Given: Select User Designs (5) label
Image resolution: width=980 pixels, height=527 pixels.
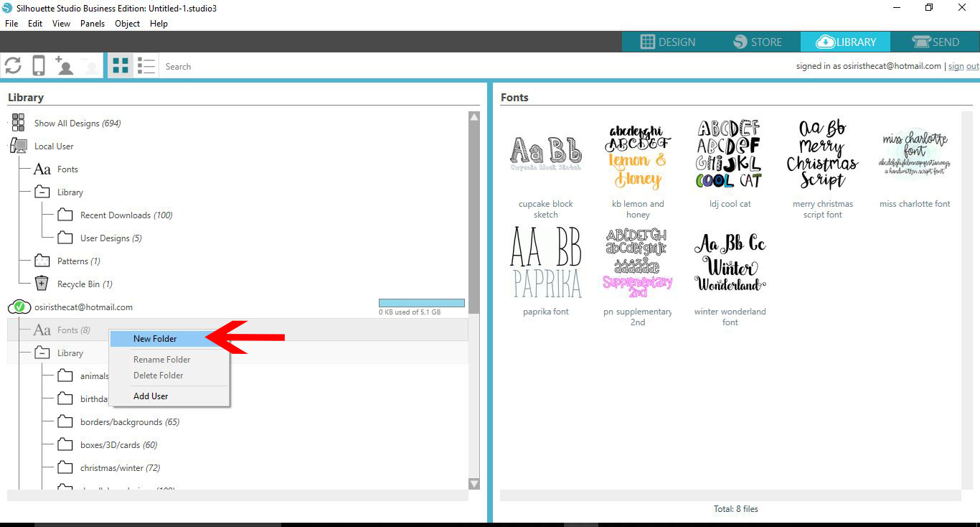Looking at the screenshot, I should pyautogui.click(x=111, y=238).
